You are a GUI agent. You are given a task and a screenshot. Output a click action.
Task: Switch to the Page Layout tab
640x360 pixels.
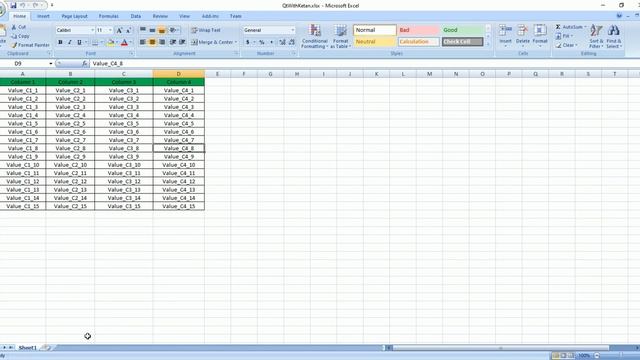tap(74, 16)
